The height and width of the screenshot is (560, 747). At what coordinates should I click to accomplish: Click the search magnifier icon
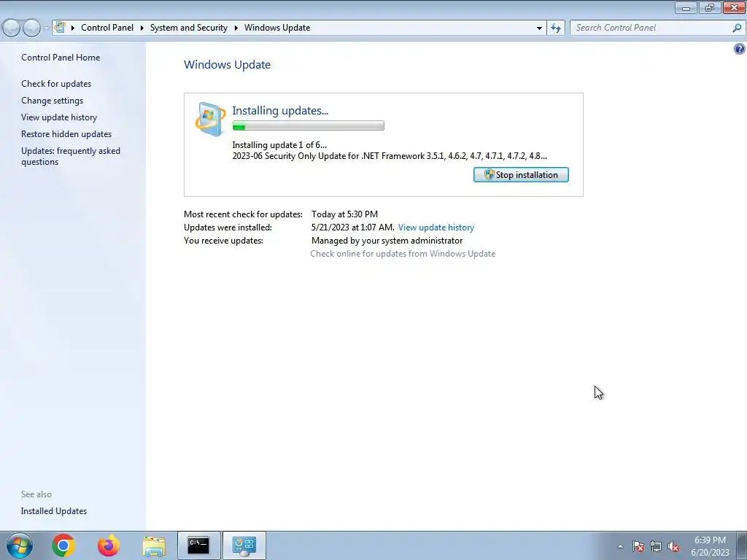(737, 28)
